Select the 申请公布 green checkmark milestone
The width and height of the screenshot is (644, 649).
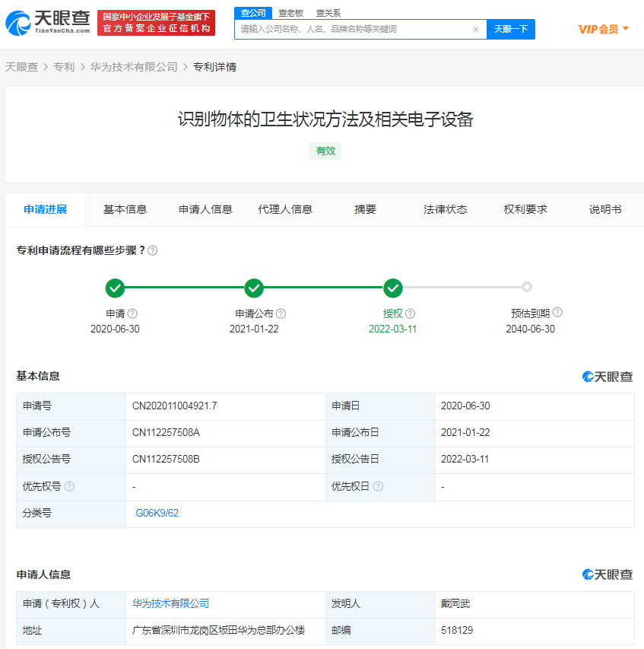pos(254,288)
